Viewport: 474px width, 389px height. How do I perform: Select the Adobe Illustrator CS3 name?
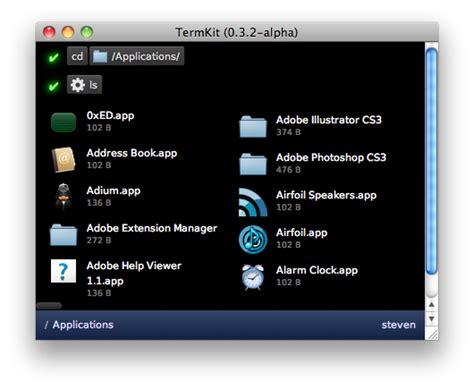coord(329,120)
